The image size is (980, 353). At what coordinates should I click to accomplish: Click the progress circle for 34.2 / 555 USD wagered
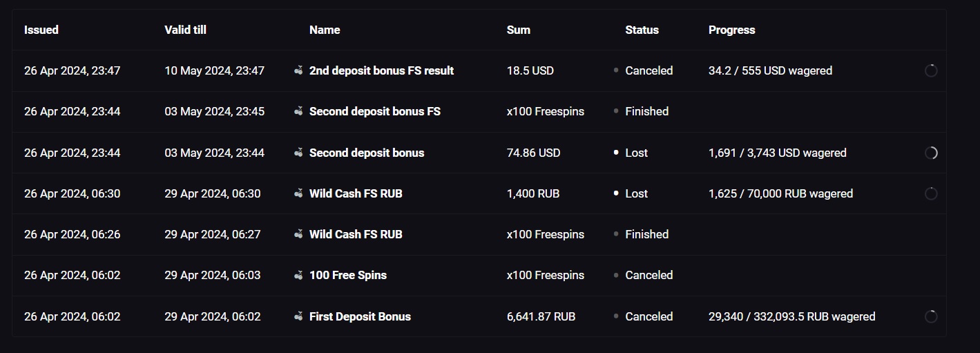pyautogui.click(x=931, y=70)
